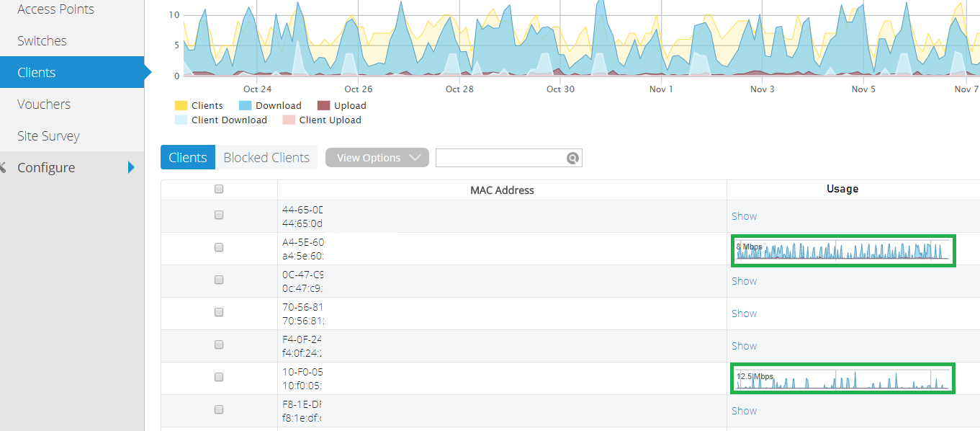The width and height of the screenshot is (980, 431).
Task: Show usage for client 0C-47-C9
Action: [x=744, y=280]
